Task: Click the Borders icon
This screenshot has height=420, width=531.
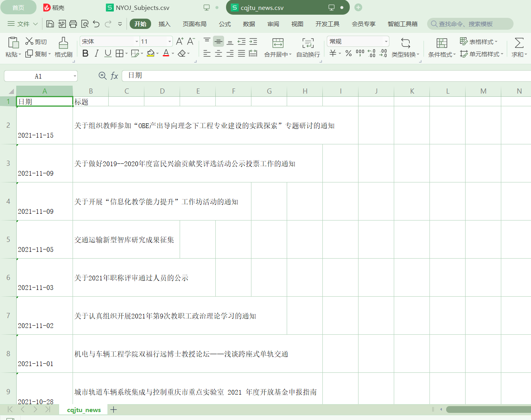Action: tap(119, 53)
